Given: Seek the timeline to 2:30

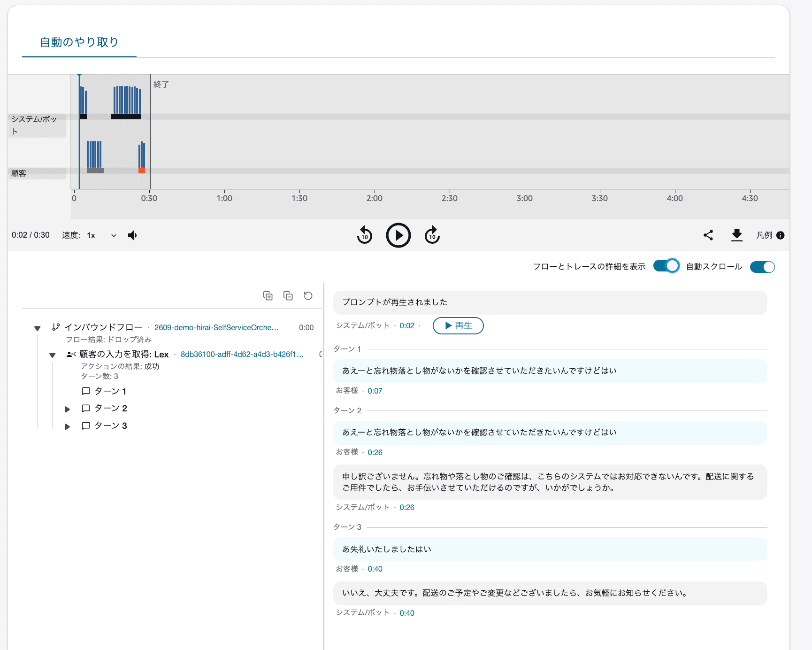Looking at the screenshot, I should coord(450,198).
